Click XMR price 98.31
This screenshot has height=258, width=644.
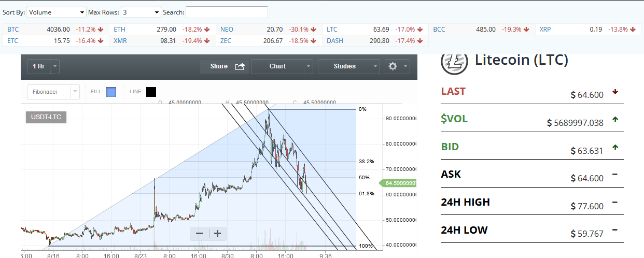click(169, 40)
